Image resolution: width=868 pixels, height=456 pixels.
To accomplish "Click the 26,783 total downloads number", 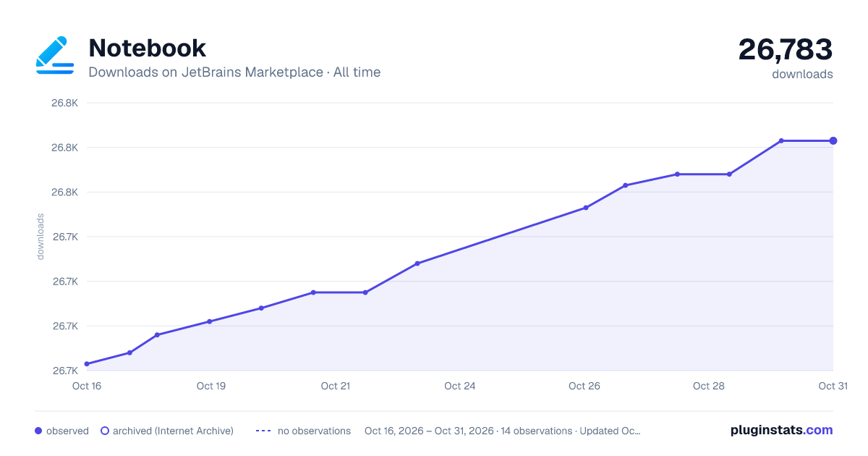I will pyautogui.click(x=786, y=49).
